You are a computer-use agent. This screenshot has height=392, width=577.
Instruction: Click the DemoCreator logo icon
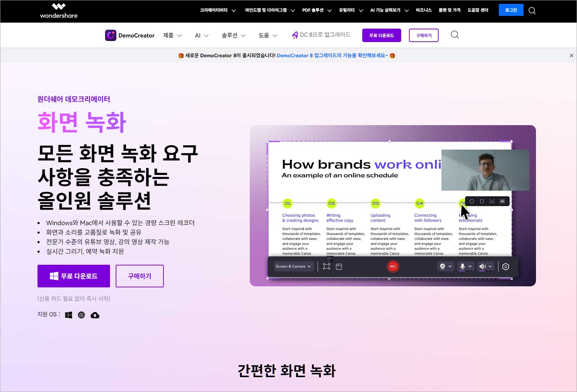click(x=111, y=35)
